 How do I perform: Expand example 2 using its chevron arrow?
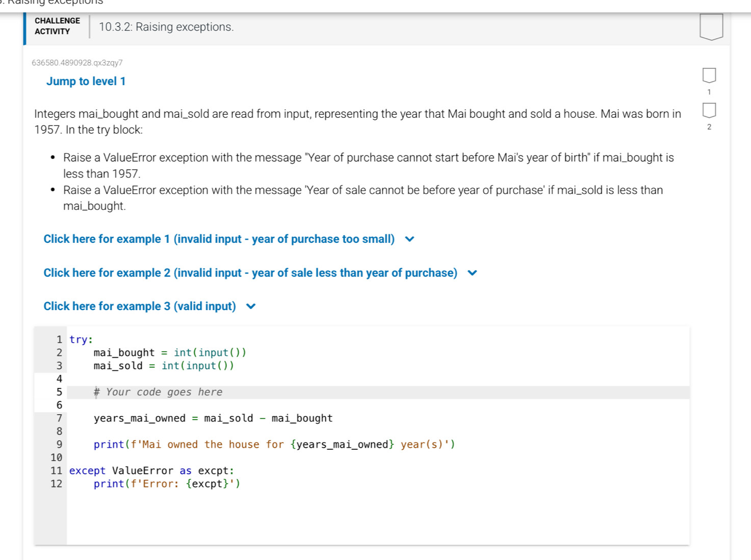click(x=472, y=273)
